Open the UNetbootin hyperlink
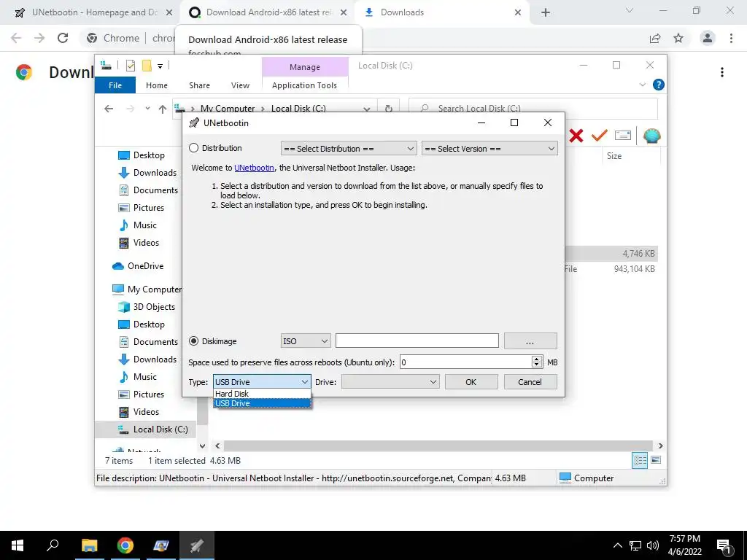747x560 pixels. [254, 168]
